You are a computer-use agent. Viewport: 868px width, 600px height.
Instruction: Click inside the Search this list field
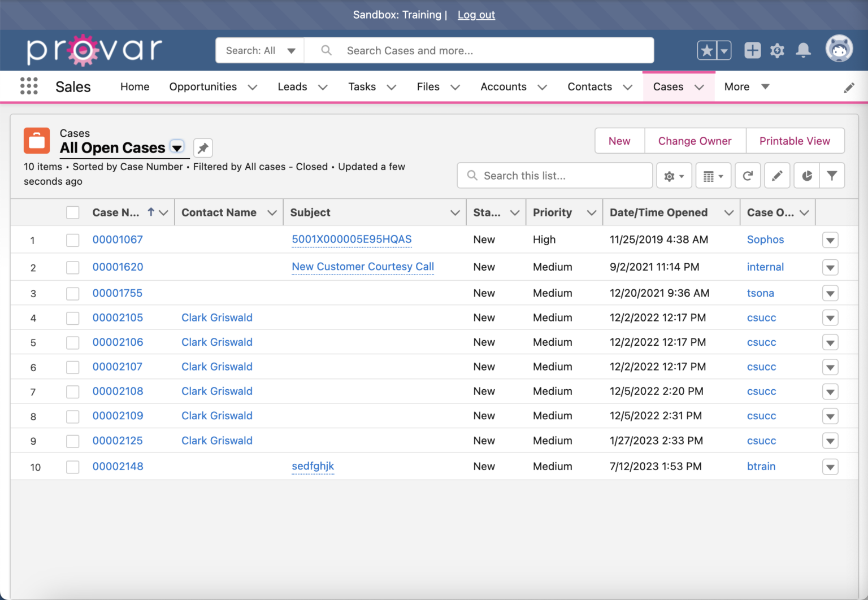pos(554,175)
